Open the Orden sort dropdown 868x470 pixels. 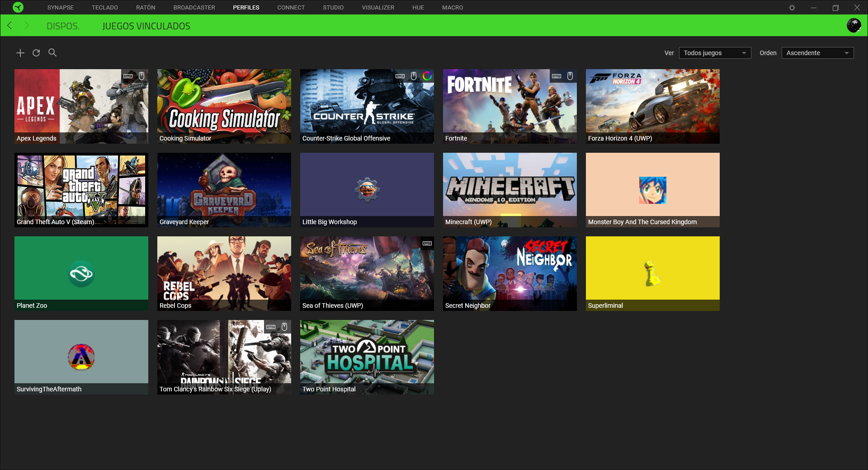tap(817, 53)
